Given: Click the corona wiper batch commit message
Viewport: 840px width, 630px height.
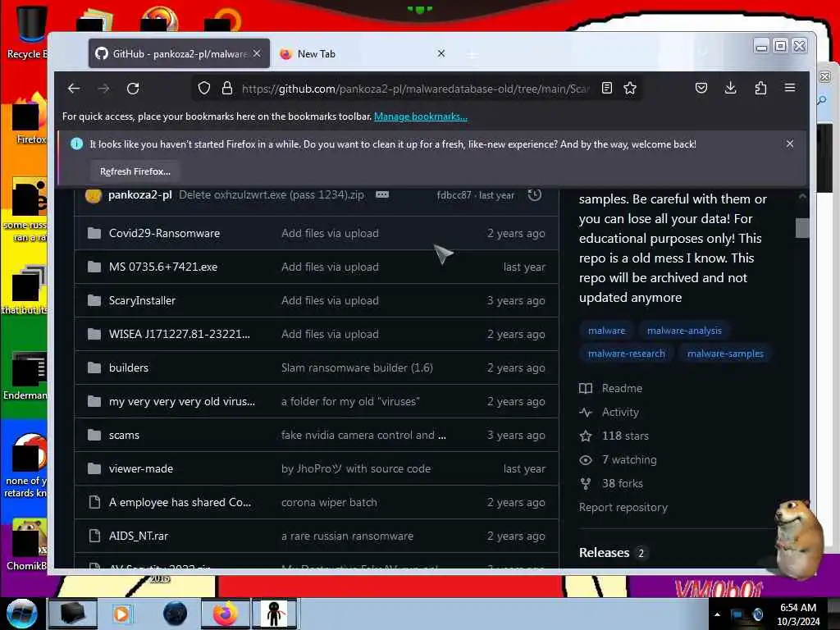Looking at the screenshot, I should tap(329, 502).
